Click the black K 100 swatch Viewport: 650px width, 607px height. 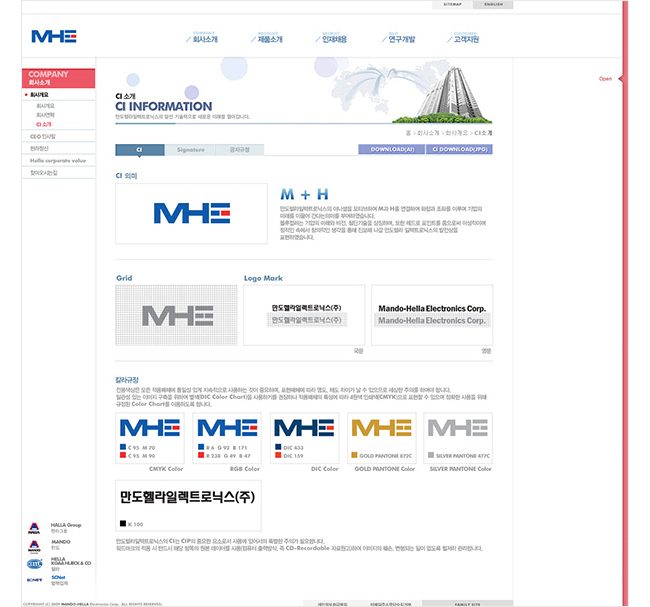[x=123, y=523]
